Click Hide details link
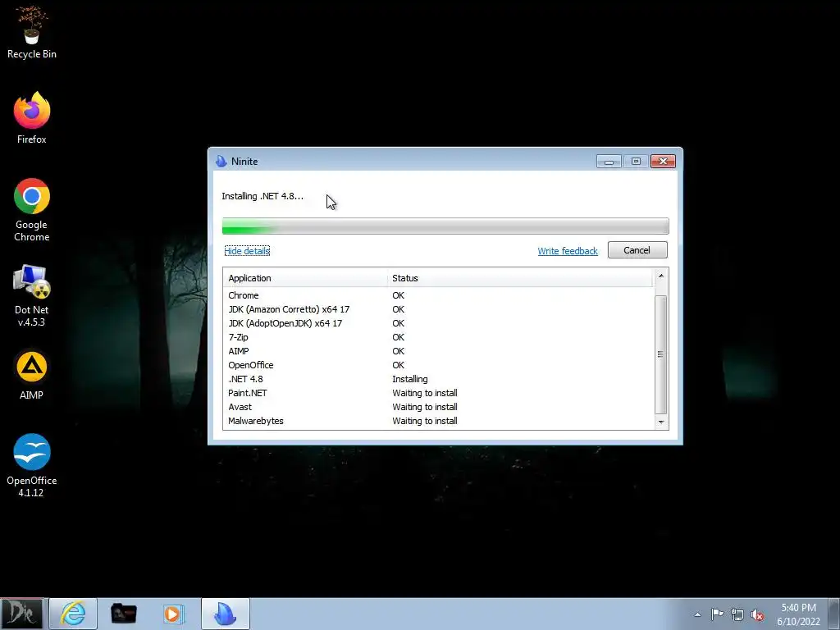840x630 pixels. pos(247,251)
